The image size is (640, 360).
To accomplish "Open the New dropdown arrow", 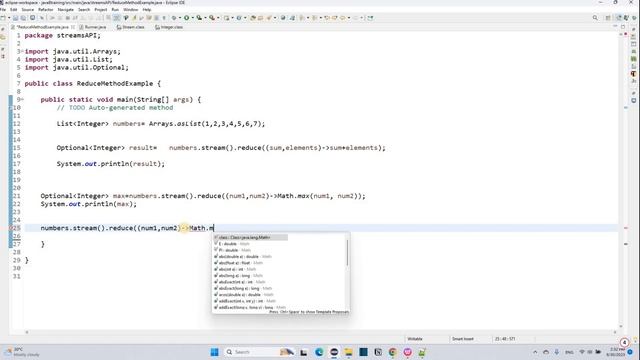I will pyautogui.click(x=9, y=18).
